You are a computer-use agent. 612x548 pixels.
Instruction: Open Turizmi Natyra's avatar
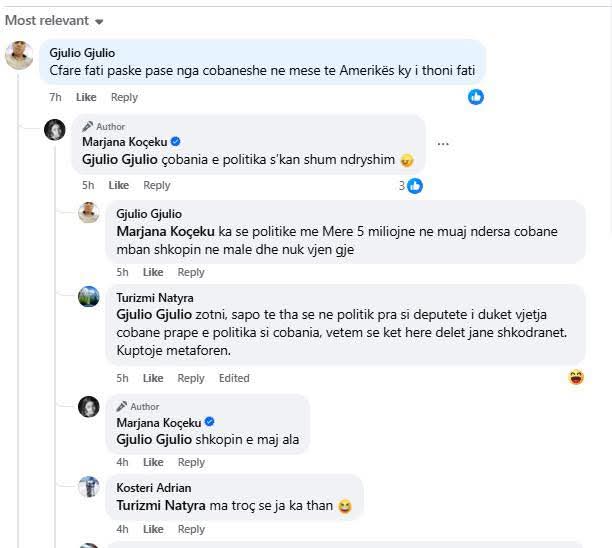[x=89, y=297]
